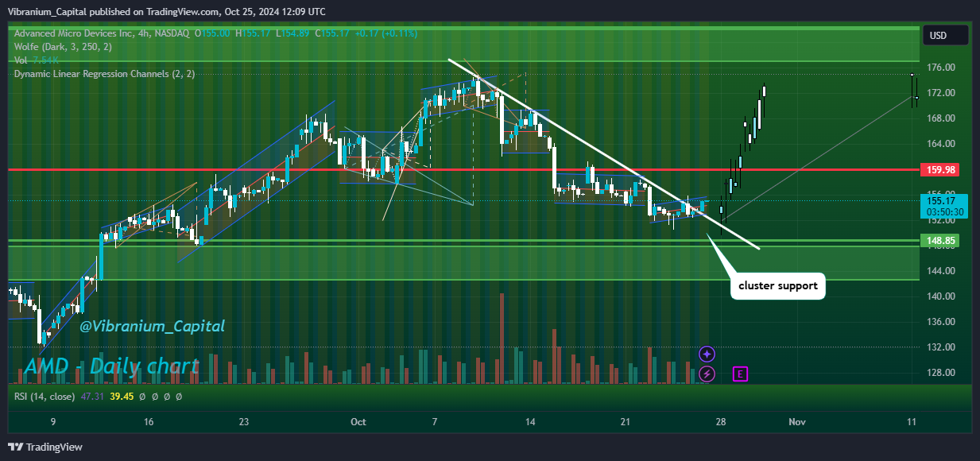
Task: Click the purple lightning bolt event icon
Action: tap(707, 373)
